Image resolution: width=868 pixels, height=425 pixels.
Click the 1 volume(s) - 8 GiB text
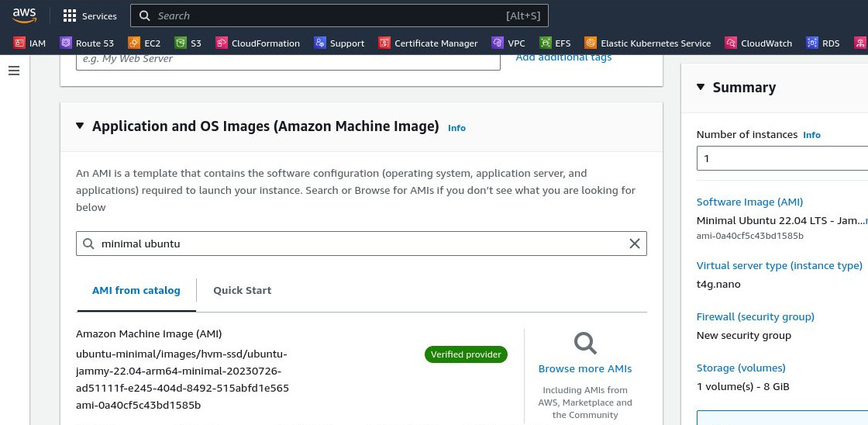pos(743,387)
